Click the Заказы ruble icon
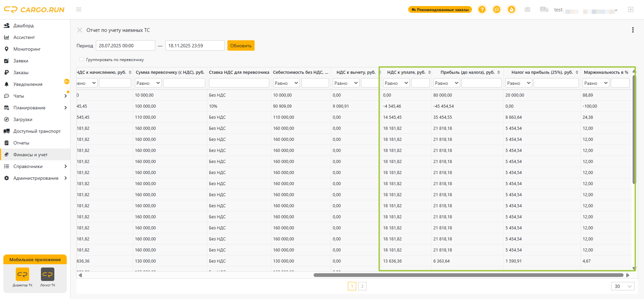This screenshot has width=644, height=299. tap(6, 72)
